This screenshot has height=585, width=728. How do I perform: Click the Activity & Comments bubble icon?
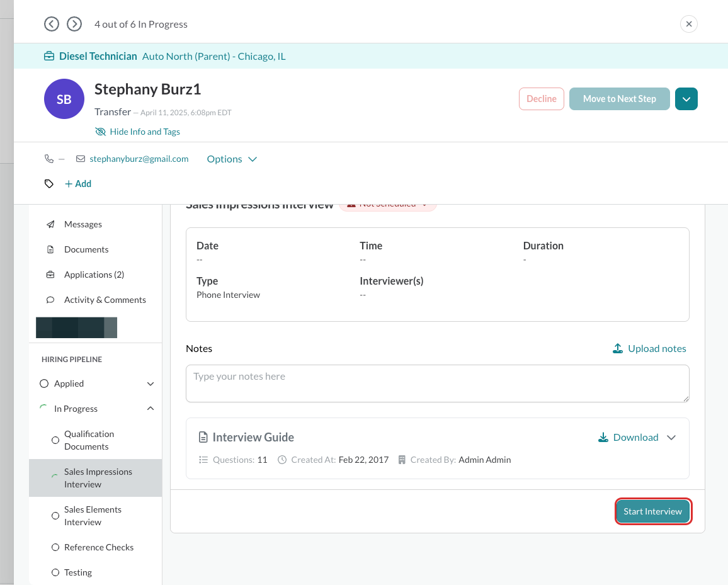pos(50,300)
